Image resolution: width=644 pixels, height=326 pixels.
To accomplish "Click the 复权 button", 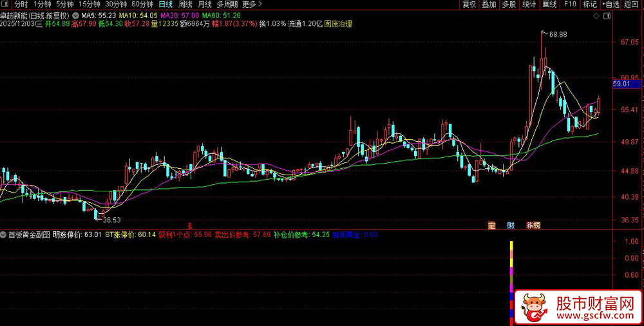I will (x=469, y=5).
